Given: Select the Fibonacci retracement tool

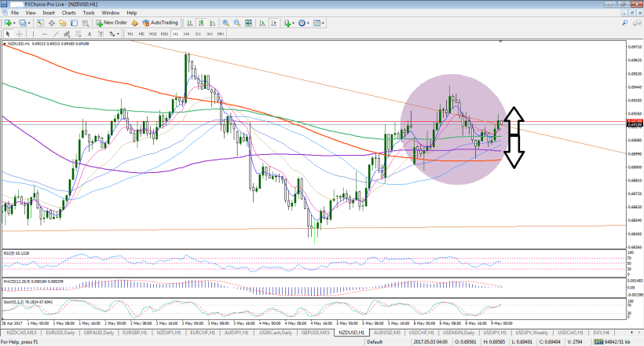Looking at the screenshot, I should [x=78, y=34].
